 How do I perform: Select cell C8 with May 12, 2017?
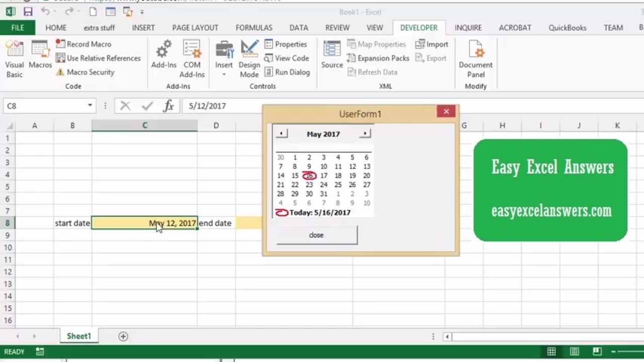click(x=144, y=223)
